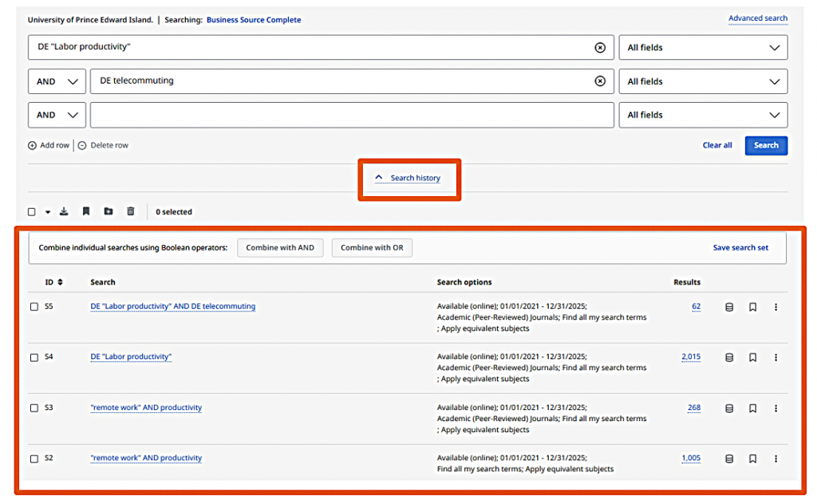Viewport: 817px width, 504px height.
Task: Open database icon for search S2
Action: [x=729, y=459]
